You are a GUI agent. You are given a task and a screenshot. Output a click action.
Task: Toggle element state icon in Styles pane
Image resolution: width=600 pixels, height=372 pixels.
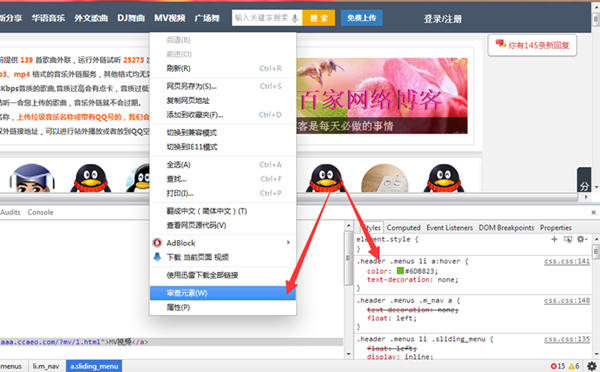(x=568, y=239)
